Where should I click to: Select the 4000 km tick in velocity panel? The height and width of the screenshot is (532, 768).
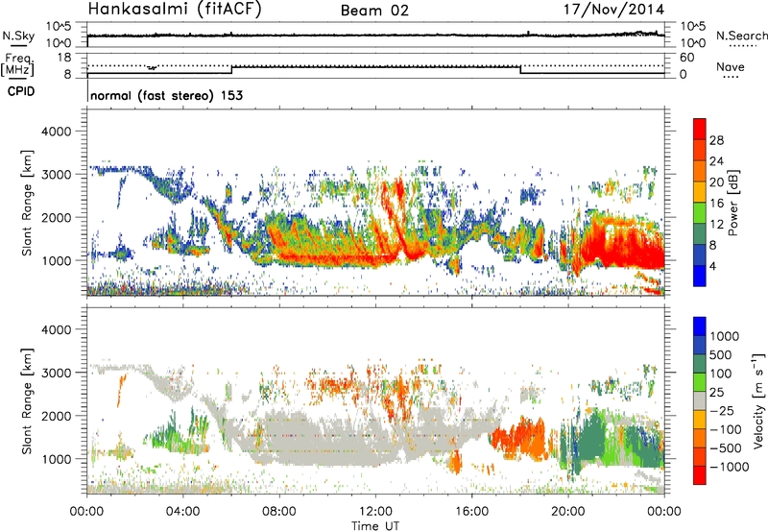[56, 329]
